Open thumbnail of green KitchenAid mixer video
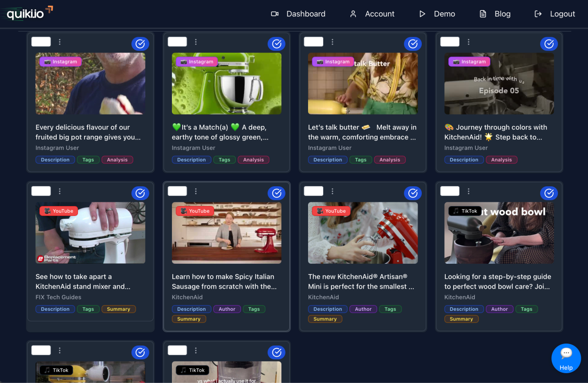 (x=226, y=84)
